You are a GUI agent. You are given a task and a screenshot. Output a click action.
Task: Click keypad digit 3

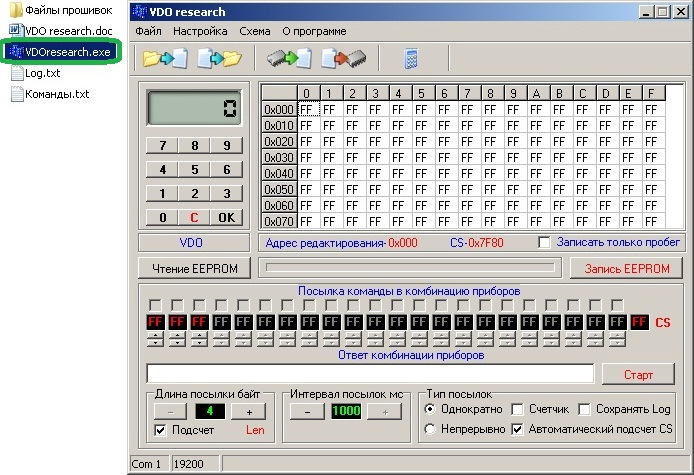(x=227, y=193)
